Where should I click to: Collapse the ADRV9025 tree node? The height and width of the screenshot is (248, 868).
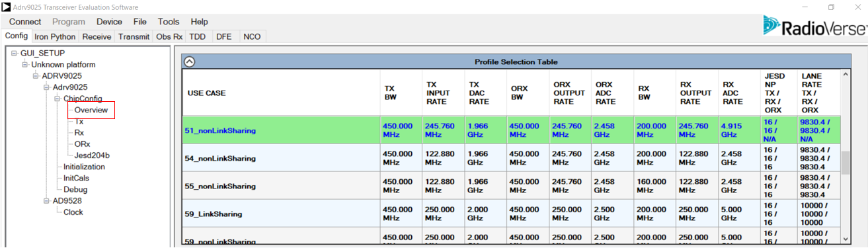[36, 75]
